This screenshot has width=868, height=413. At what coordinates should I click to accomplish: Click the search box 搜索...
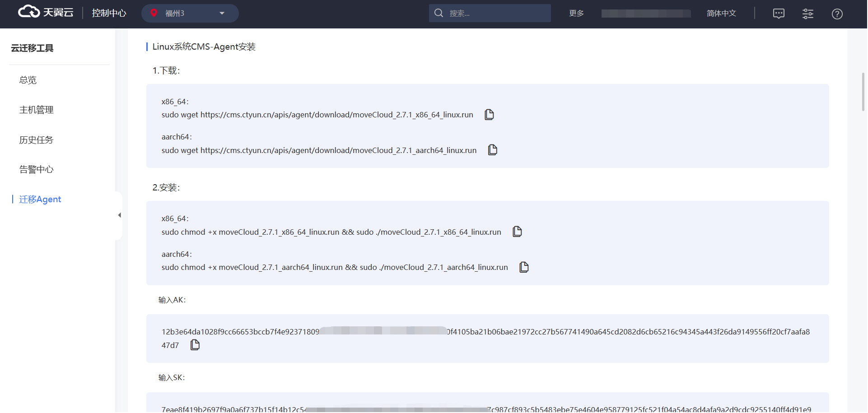490,13
